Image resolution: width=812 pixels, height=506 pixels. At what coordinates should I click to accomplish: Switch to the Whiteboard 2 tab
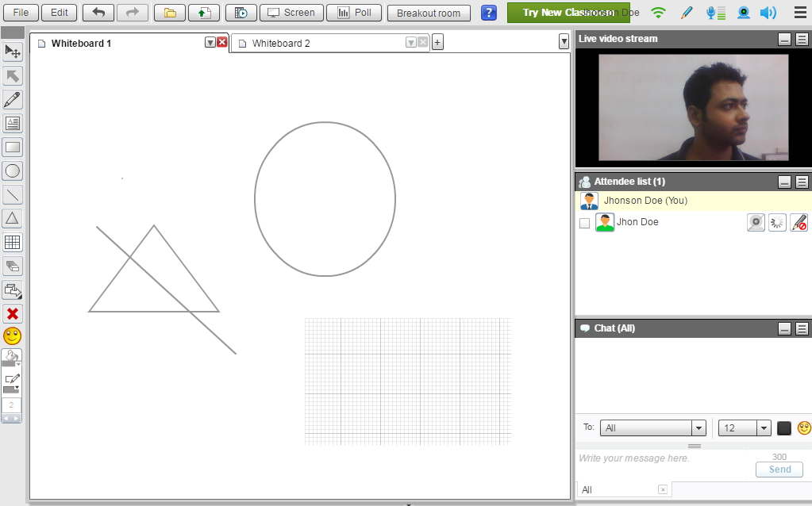click(281, 44)
